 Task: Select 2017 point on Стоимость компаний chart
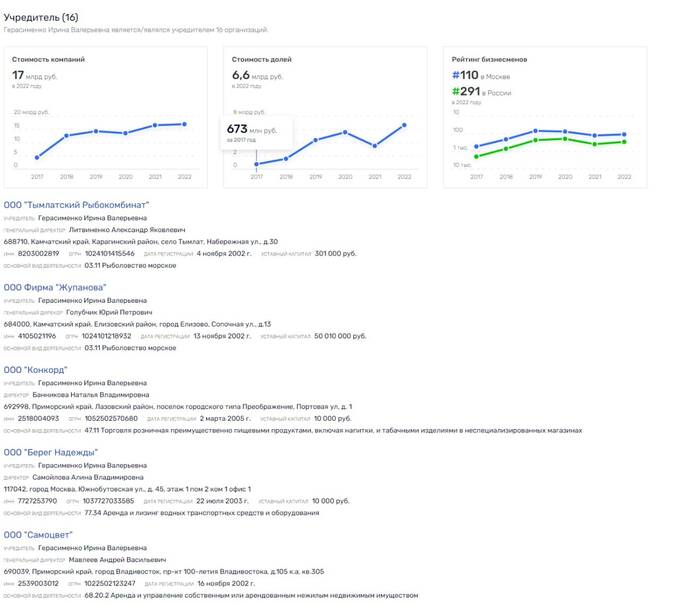tap(37, 157)
